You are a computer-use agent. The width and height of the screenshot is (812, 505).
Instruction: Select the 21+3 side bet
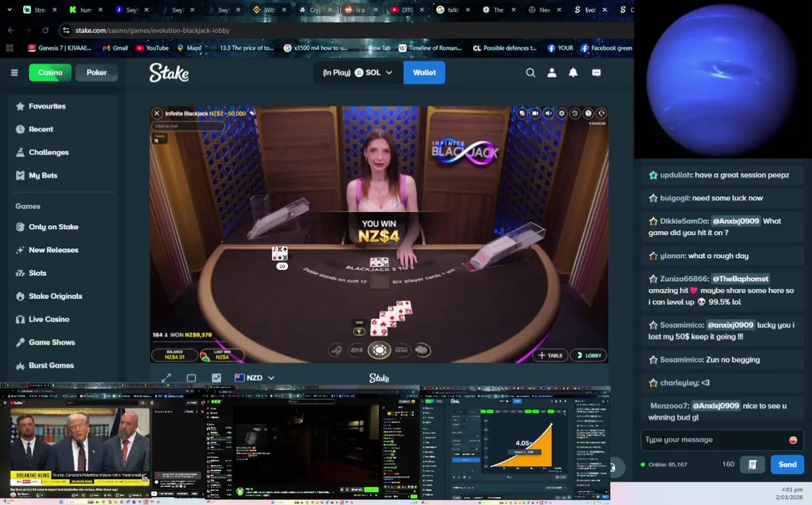357,350
